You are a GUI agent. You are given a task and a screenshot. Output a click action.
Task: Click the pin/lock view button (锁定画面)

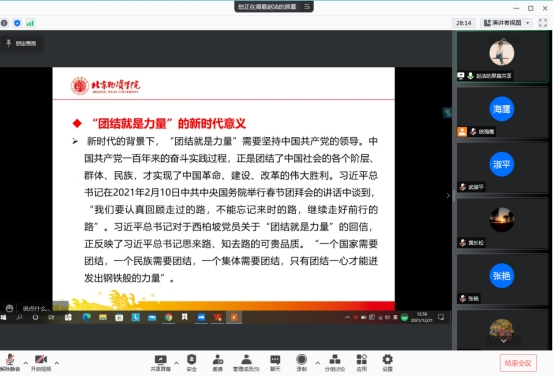(21, 43)
